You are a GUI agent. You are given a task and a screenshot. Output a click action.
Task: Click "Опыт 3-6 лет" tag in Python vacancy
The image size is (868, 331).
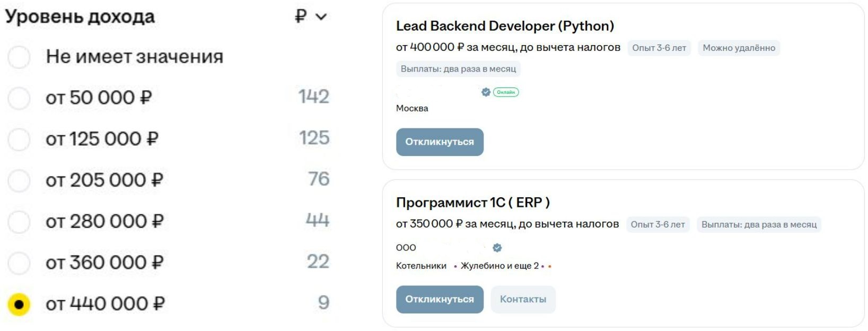pos(659,48)
